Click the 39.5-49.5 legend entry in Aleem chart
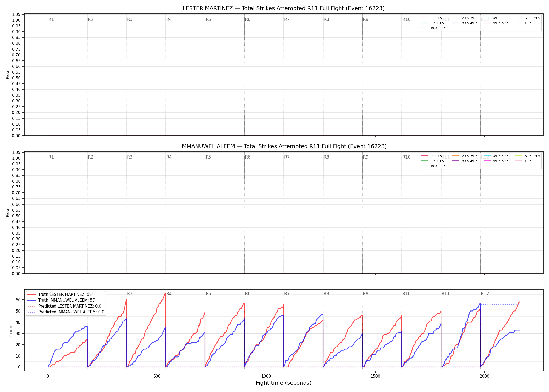This screenshot has height=392, width=549. tap(465, 161)
